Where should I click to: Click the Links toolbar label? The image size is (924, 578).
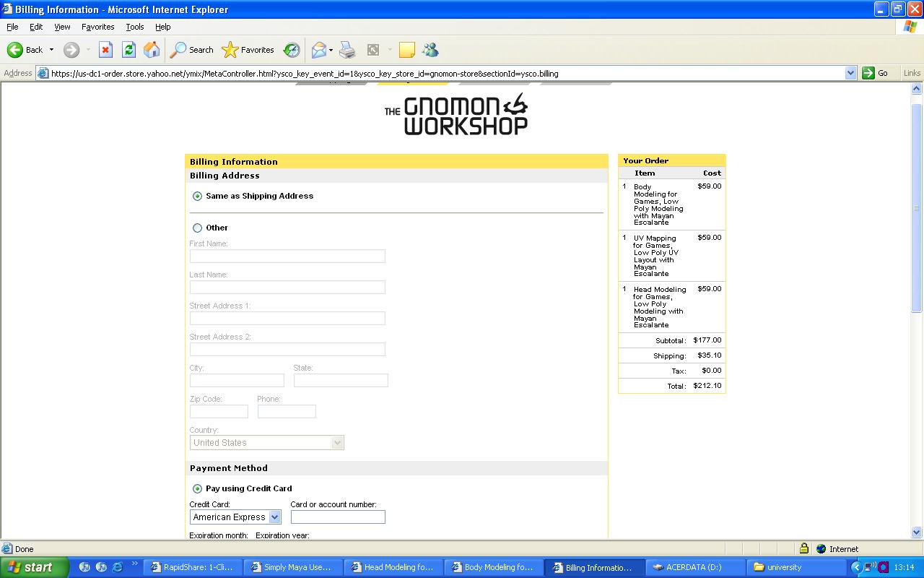pos(912,73)
